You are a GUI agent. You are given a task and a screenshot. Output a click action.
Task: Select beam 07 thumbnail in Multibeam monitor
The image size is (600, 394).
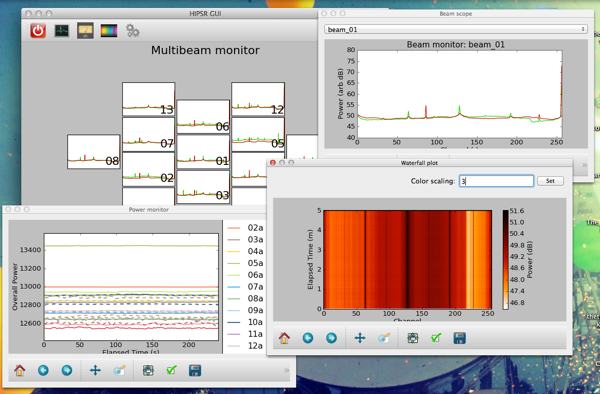[x=148, y=134]
